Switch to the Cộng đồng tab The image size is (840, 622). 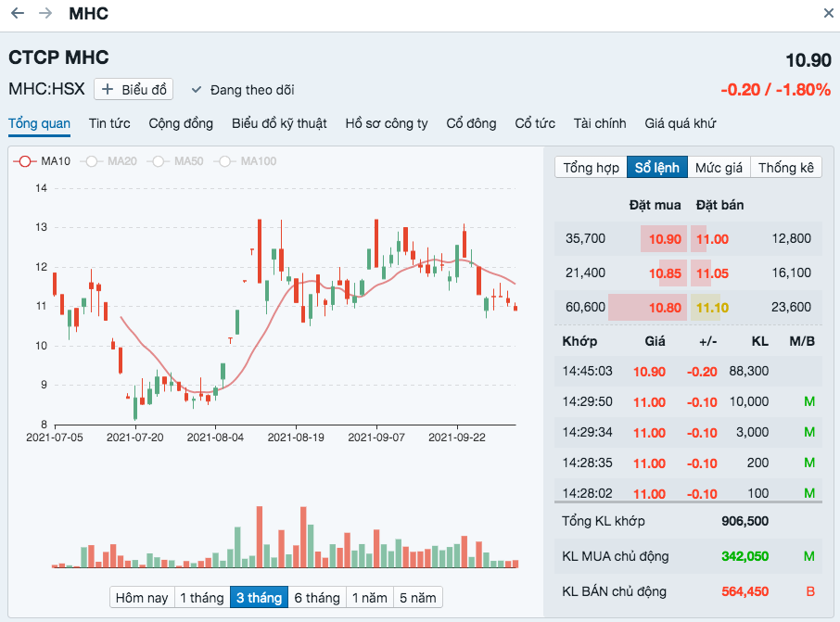181,123
